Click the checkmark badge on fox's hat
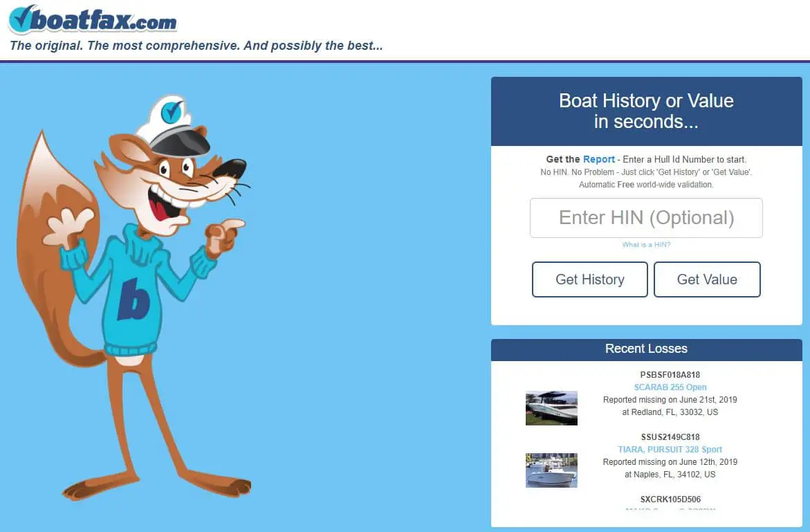This screenshot has width=810, height=532. tap(171, 111)
